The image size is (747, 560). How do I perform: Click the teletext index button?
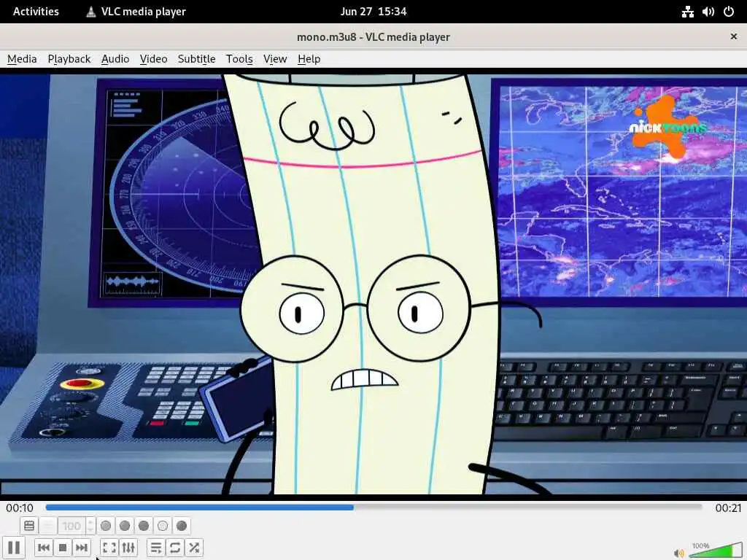coord(29,526)
